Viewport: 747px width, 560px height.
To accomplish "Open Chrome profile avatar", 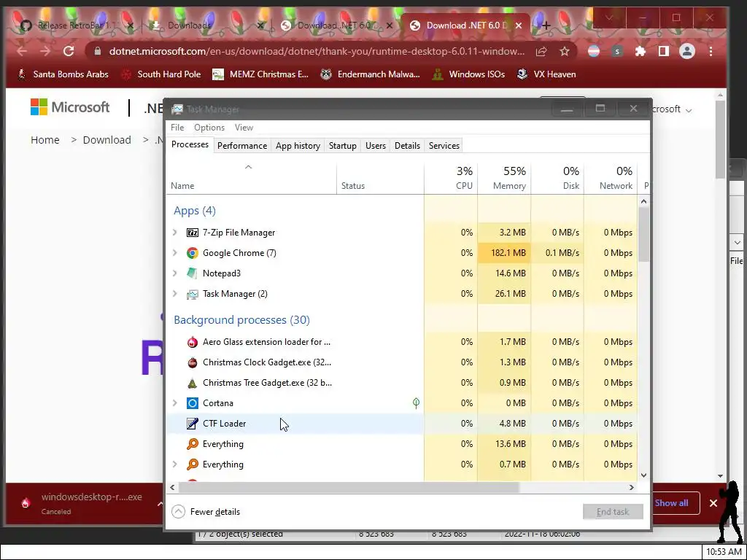I will [687, 52].
